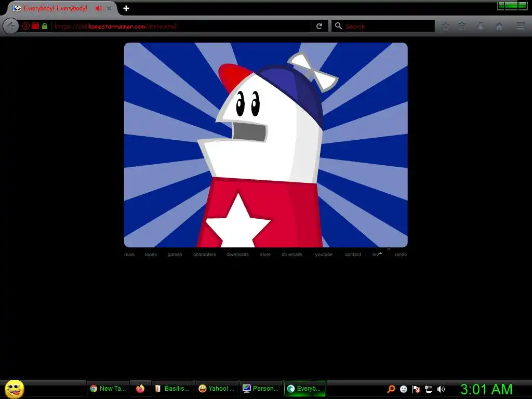This screenshot has width=532, height=399.
Task: Click the Firefox taskbar icon
Action: [140, 389]
